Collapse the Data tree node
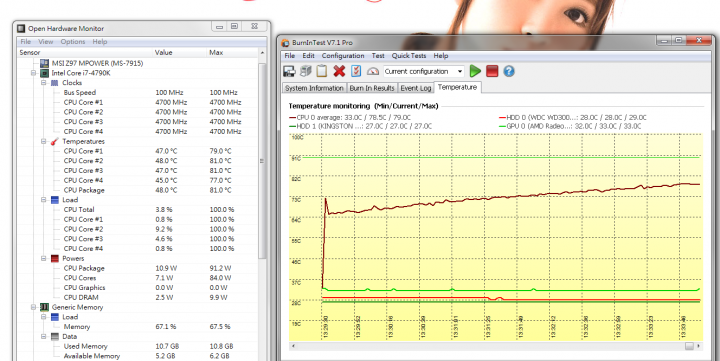 pyautogui.click(x=44, y=337)
